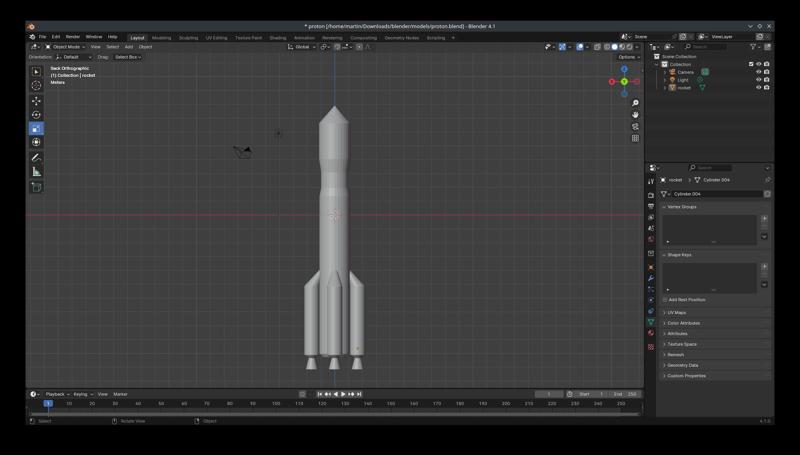Add a shape key with plus button
This screenshot has height=455, width=800.
pos(764,267)
